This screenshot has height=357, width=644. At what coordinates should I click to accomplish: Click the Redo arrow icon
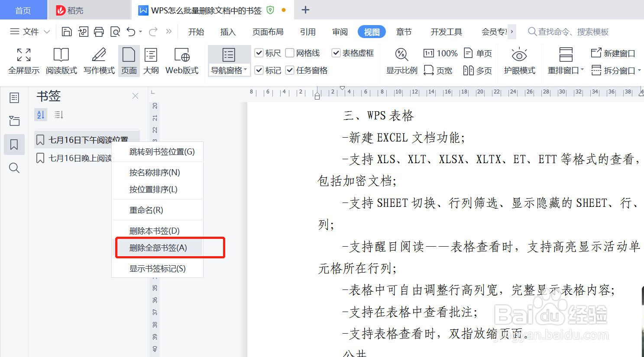(153, 32)
